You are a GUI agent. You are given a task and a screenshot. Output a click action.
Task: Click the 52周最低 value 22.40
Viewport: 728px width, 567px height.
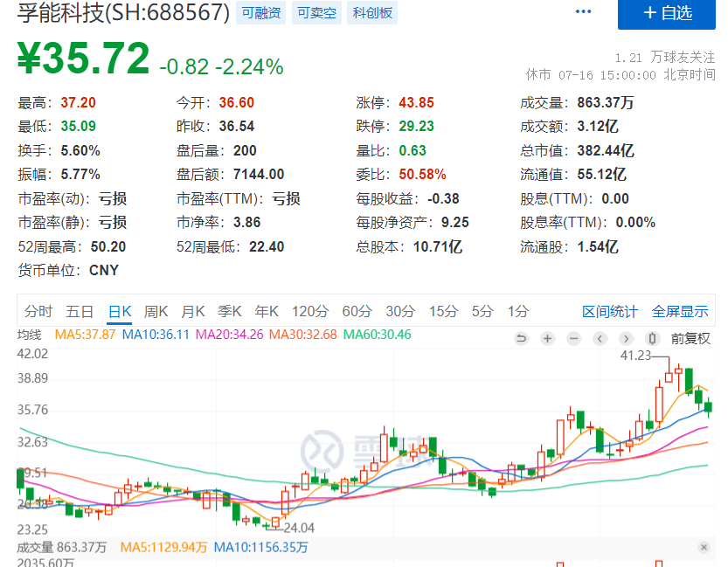tap(267, 247)
